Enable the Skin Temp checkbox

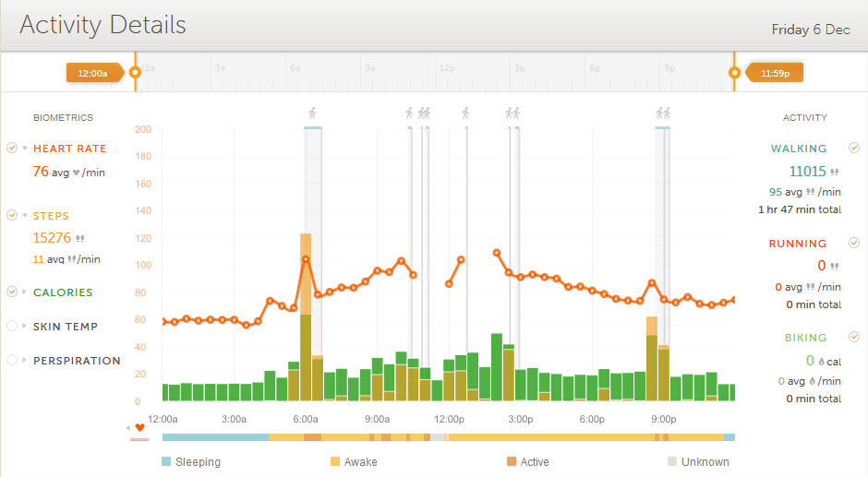tap(12, 326)
